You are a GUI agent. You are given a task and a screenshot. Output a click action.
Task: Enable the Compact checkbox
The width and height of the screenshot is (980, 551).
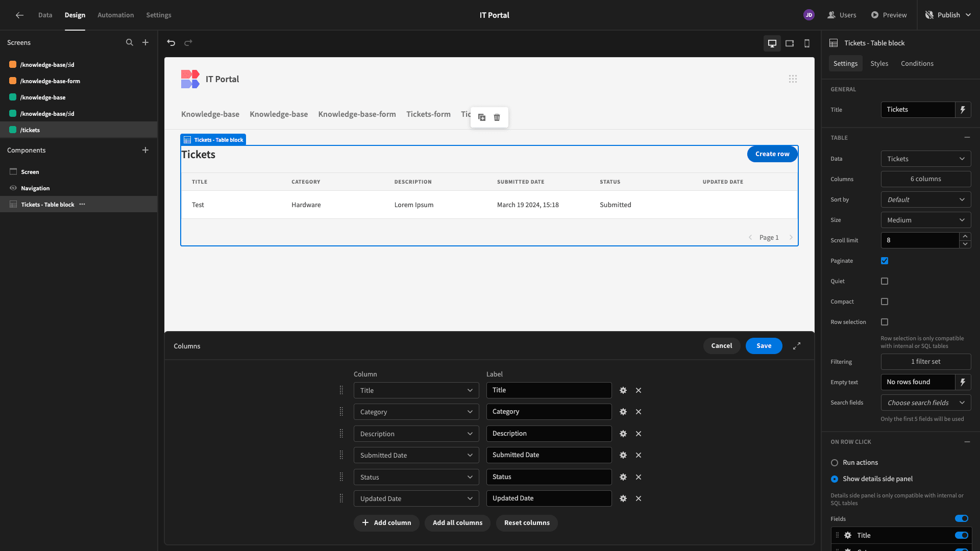pos(885,302)
